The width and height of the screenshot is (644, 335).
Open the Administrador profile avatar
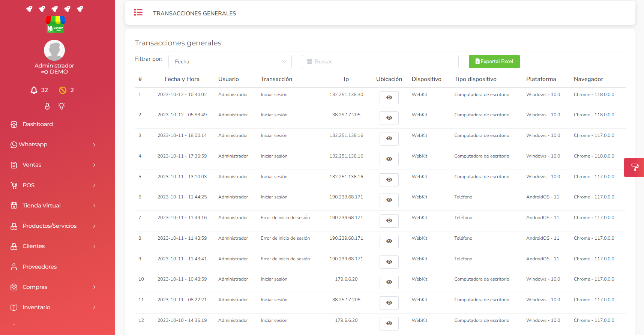click(54, 50)
